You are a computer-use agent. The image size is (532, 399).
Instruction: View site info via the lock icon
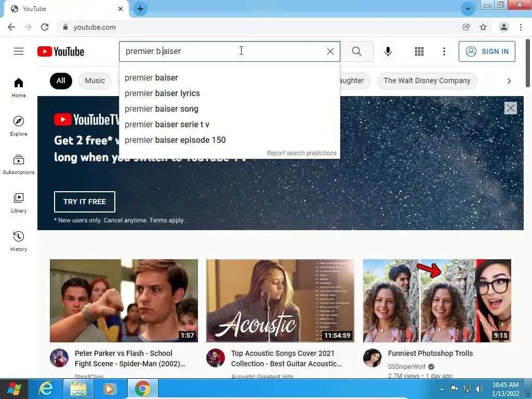coord(65,27)
